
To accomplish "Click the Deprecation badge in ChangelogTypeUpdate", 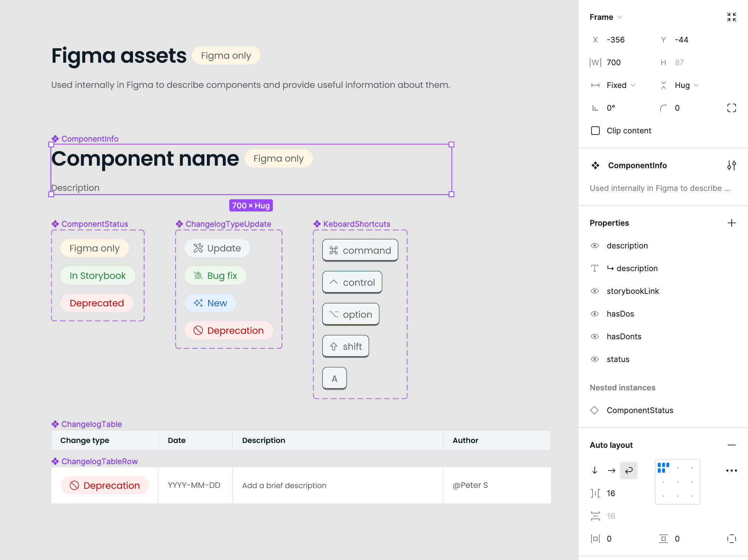I will point(229,330).
